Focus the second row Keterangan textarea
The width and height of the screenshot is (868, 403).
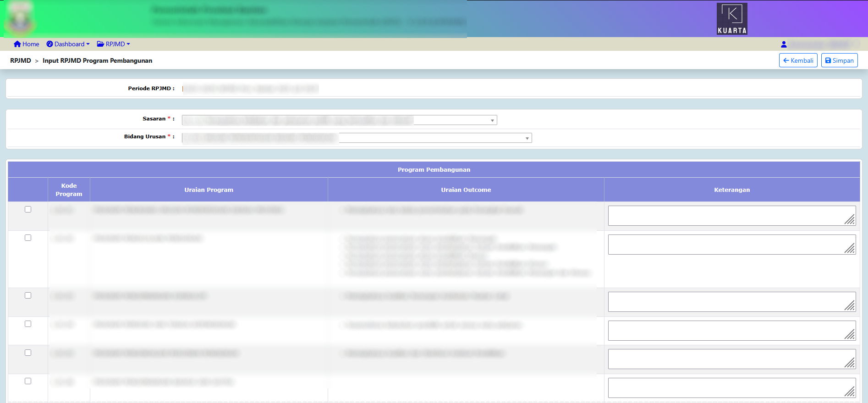[732, 245]
